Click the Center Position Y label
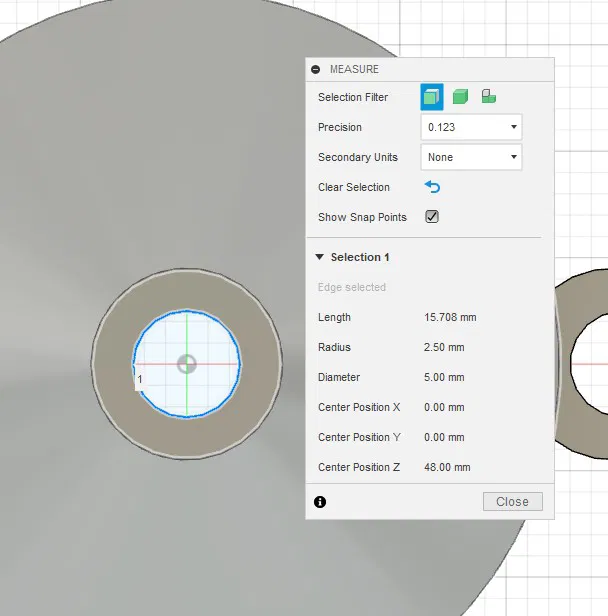The height and width of the screenshot is (616, 608). (x=359, y=437)
